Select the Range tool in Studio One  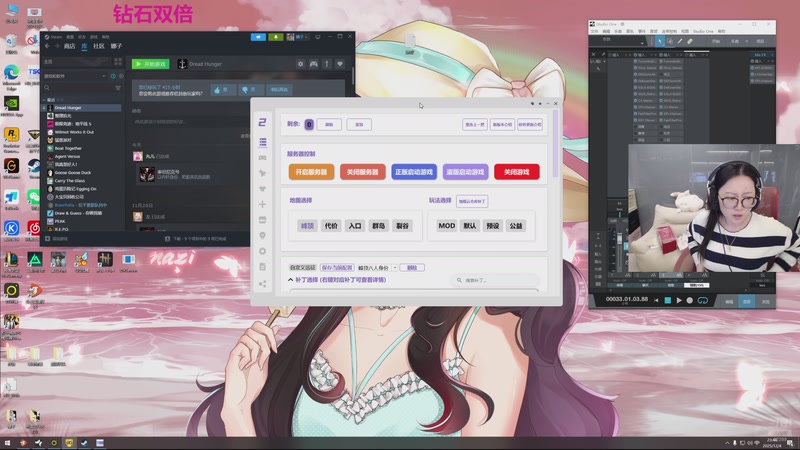tap(670, 41)
